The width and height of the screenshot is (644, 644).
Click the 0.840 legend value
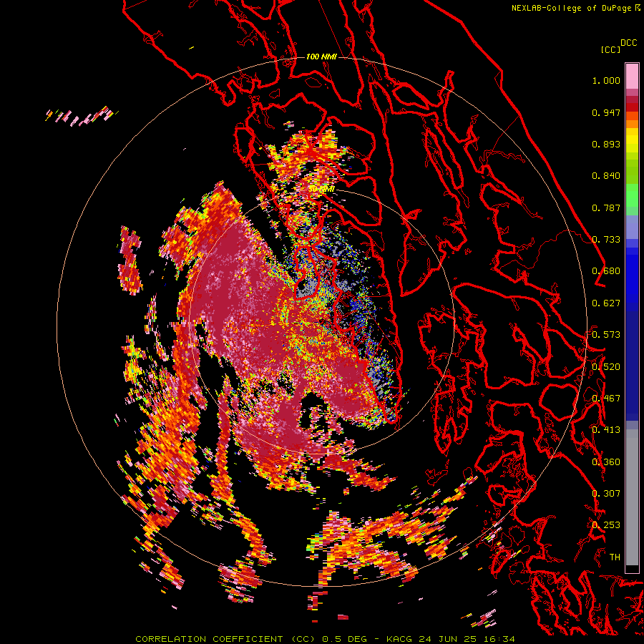tap(606, 176)
